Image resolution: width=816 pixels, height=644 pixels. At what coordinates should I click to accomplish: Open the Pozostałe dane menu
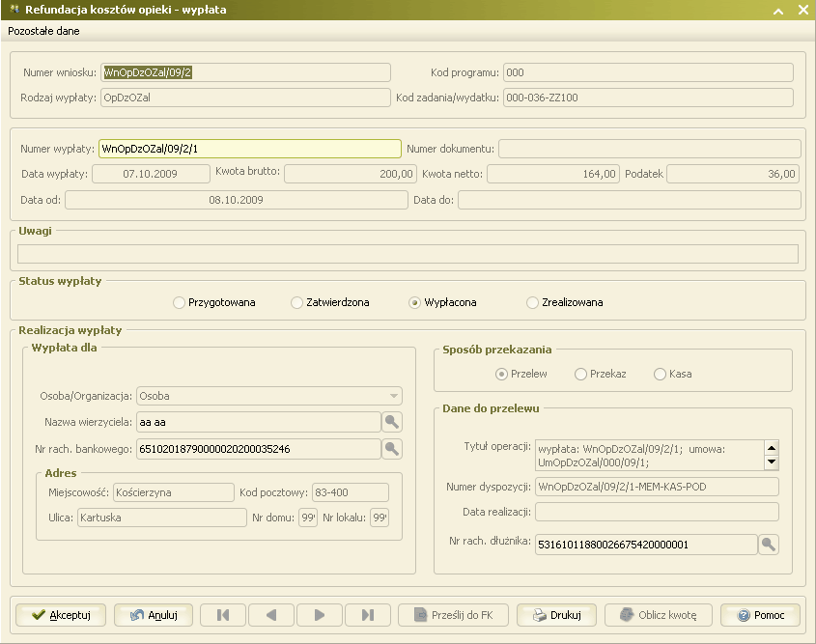click(x=43, y=31)
